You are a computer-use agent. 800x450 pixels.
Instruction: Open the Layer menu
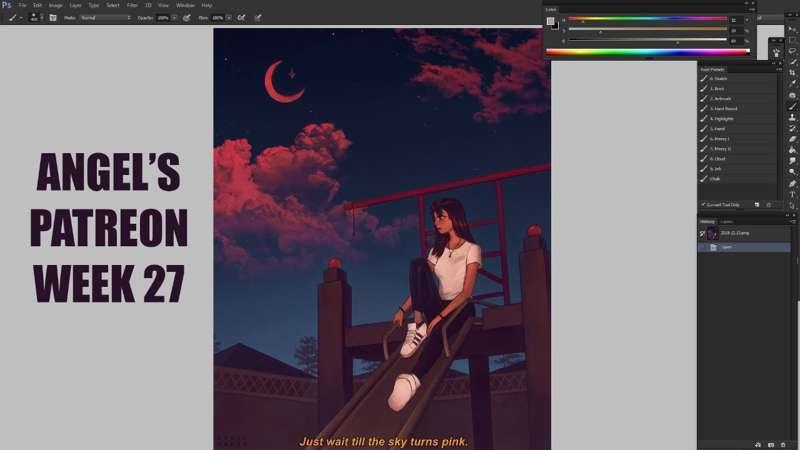76,5
